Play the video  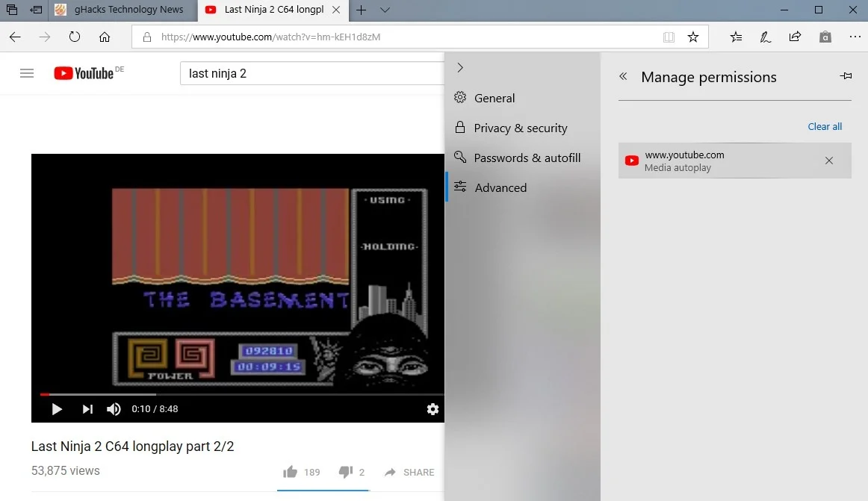pos(57,409)
